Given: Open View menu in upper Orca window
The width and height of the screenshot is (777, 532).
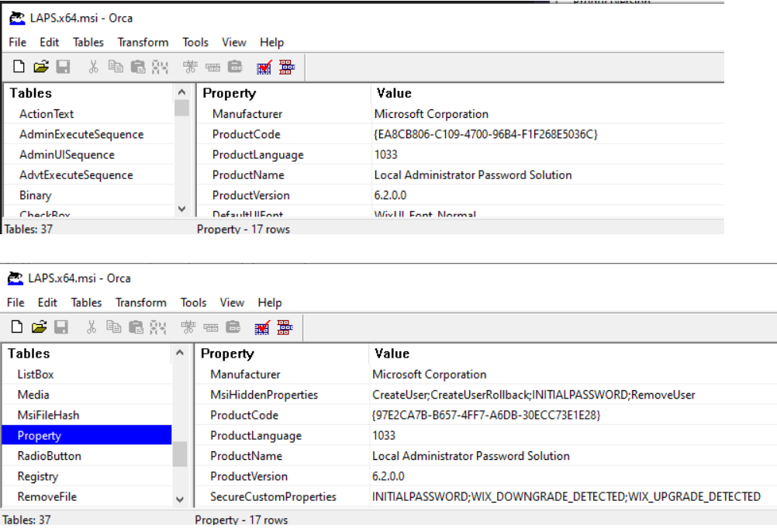Looking at the screenshot, I should [234, 42].
